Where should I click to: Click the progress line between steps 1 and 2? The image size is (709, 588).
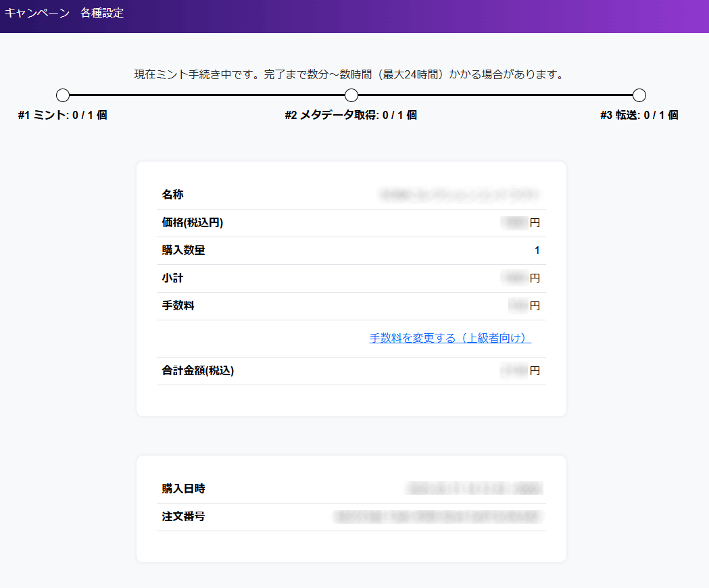[207, 95]
